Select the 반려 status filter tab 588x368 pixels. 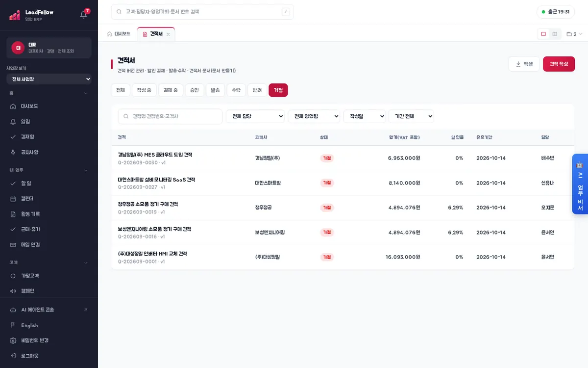pyautogui.click(x=257, y=90)
